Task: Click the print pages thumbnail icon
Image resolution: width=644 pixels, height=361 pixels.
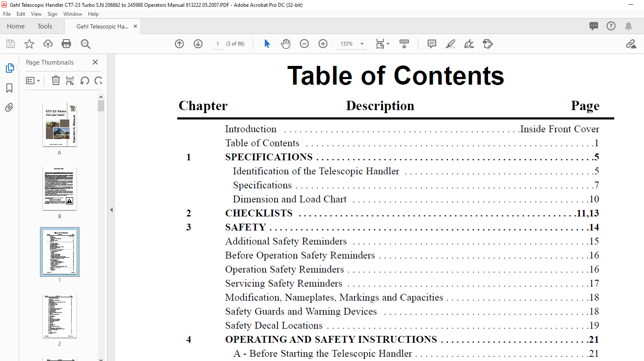Action: pos(70,80)
